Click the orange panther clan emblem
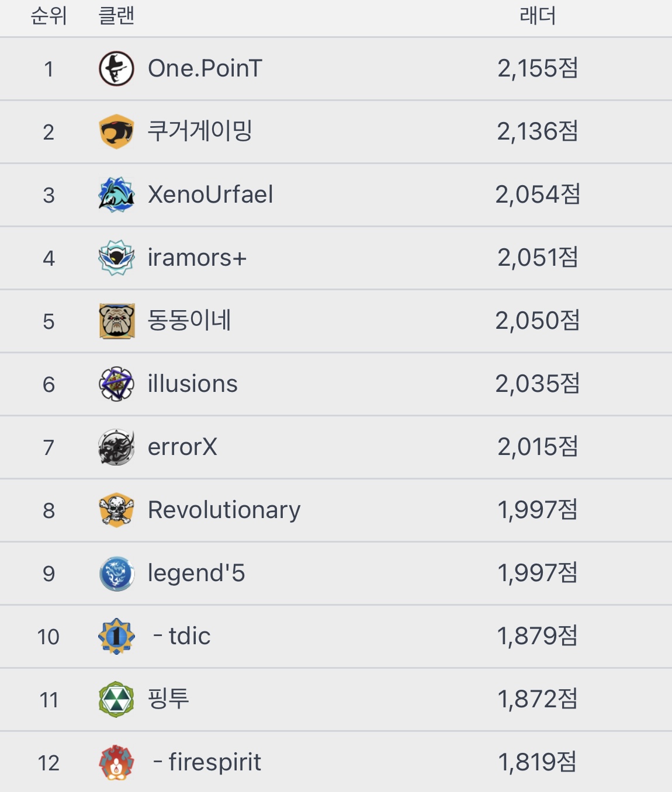The height and width of the screenshot is (792, 672). tap(116, 131)
